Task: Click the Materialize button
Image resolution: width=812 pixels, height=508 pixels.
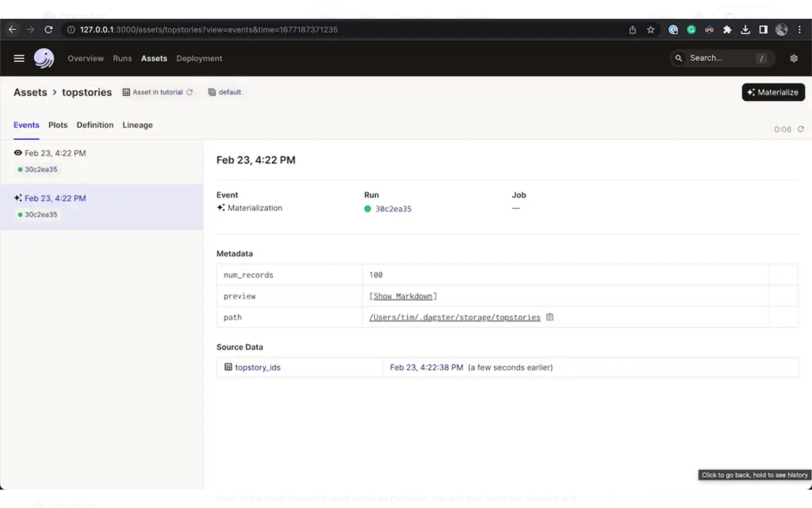Action: pyautogui.click(x=773, y=92)
